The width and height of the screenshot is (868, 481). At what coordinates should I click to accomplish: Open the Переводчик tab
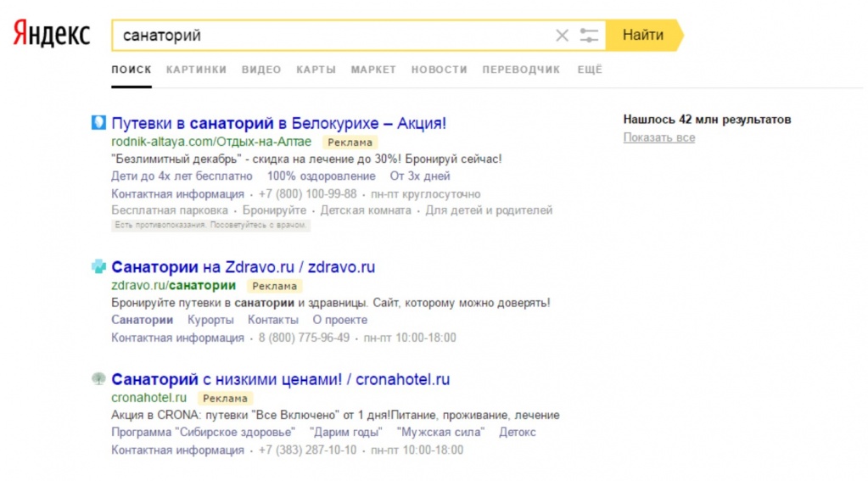pos(521,70)
